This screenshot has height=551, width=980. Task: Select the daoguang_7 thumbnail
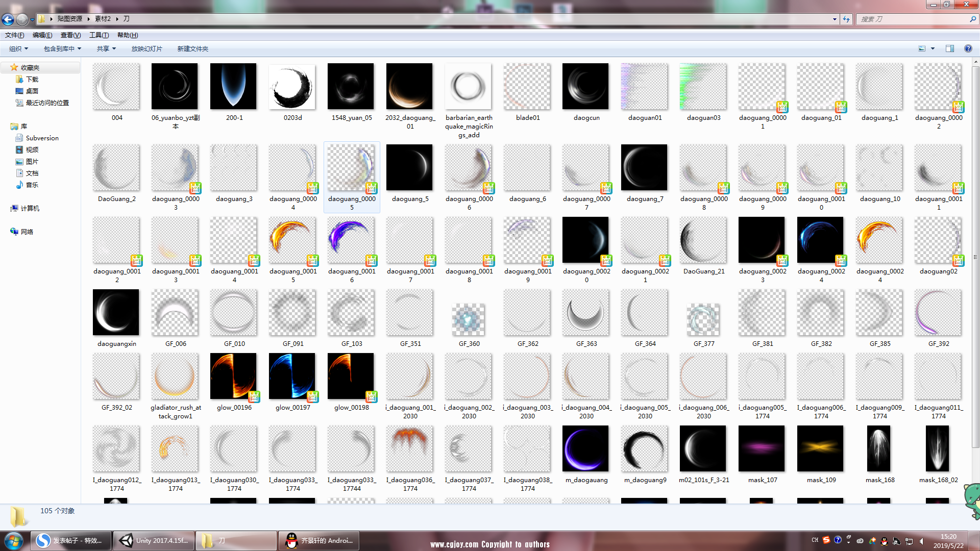(x=645, y=167)
